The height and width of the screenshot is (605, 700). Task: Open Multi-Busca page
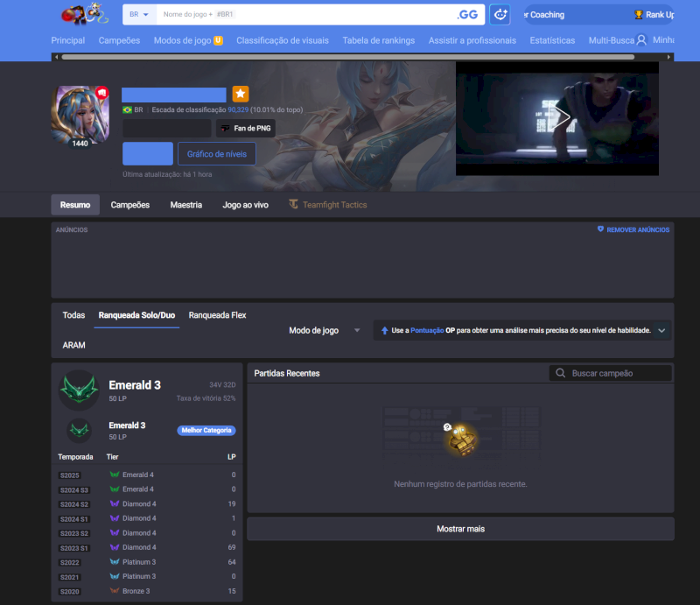(611, 40)
